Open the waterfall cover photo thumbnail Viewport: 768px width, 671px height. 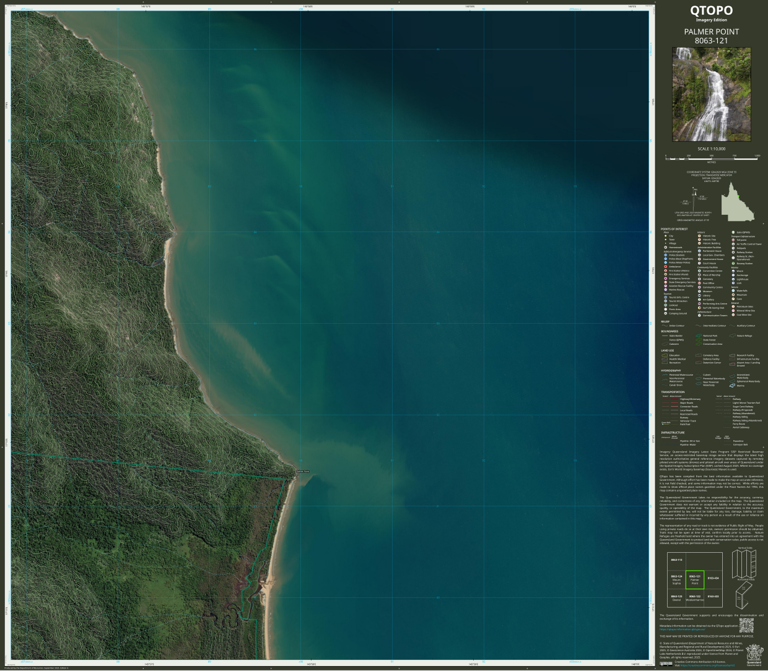pyautogui.click(x=711, y=94)
